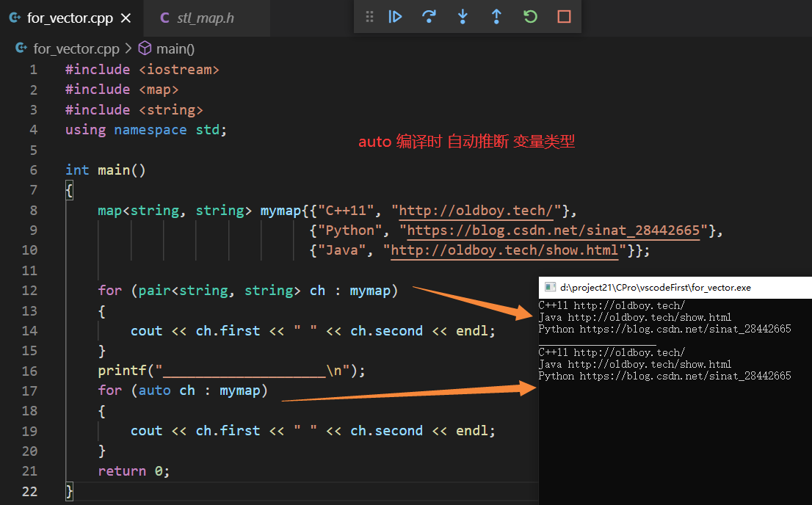Click the "Python" string key on line 9
812x505 pixels.
tap(349, 230)
